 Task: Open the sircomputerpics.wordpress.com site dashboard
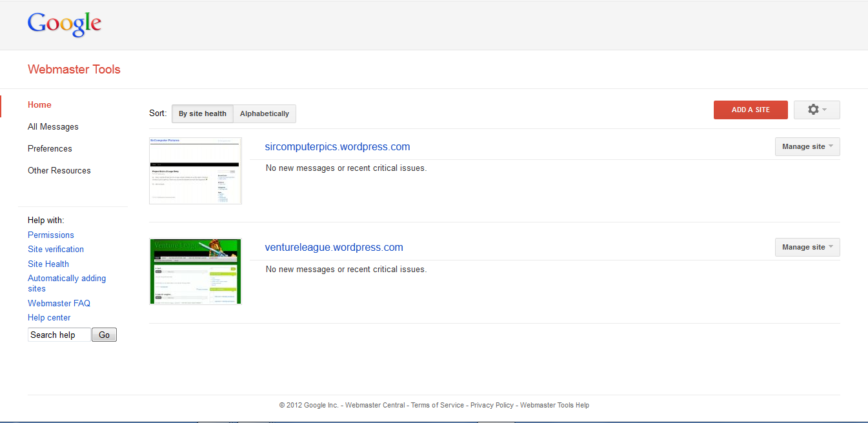pyautogui.click(x=338, y=146)
